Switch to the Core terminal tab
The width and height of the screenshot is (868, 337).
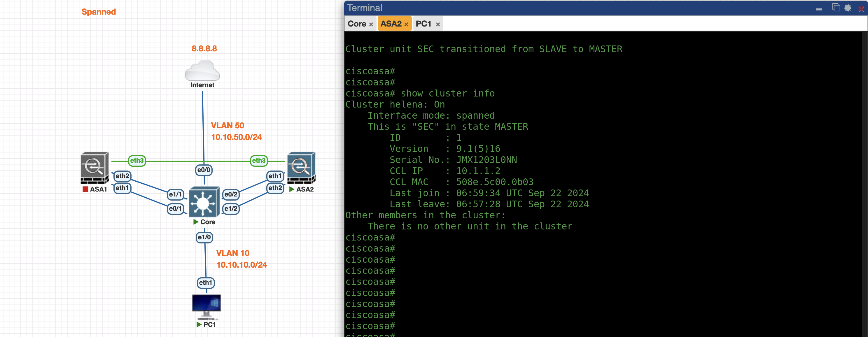click(x=357, y=24)
